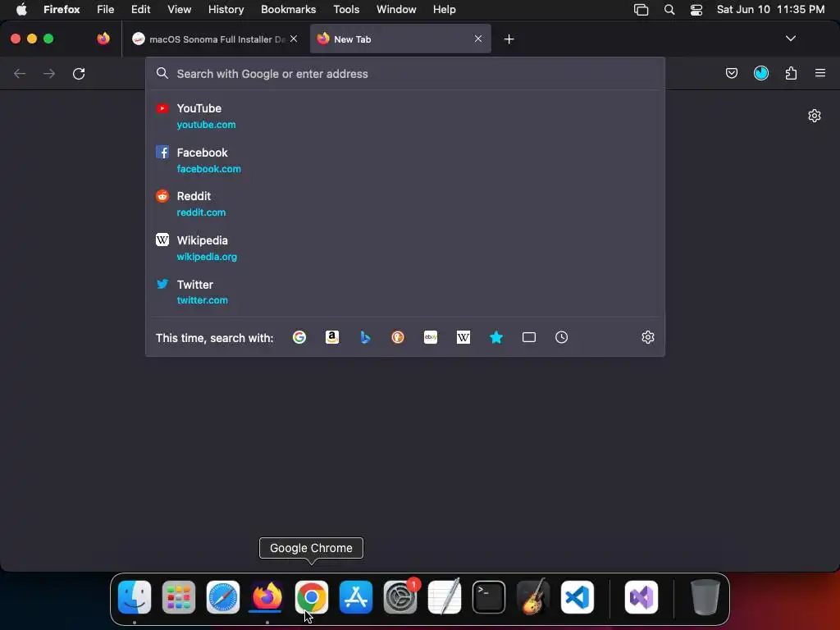The image size is (840, 630).
Task: Open the Window menu
Action: 396,9
